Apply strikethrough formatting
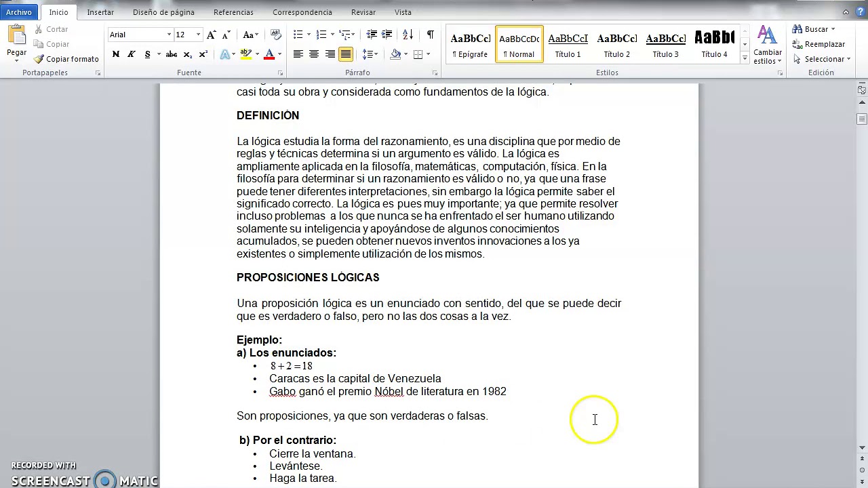The height and width of the screenshot is (488, 868). coord(172,54)
